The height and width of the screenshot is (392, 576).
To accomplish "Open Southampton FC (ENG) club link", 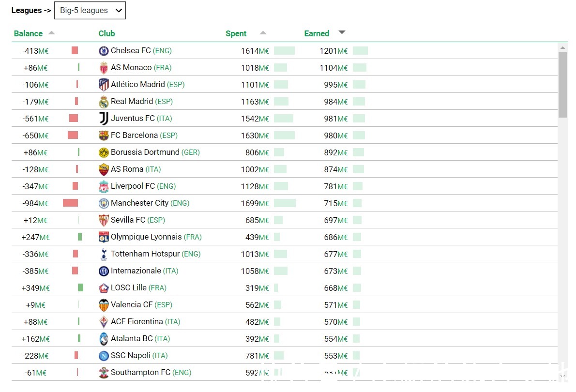I will click(x=151, y=372).
